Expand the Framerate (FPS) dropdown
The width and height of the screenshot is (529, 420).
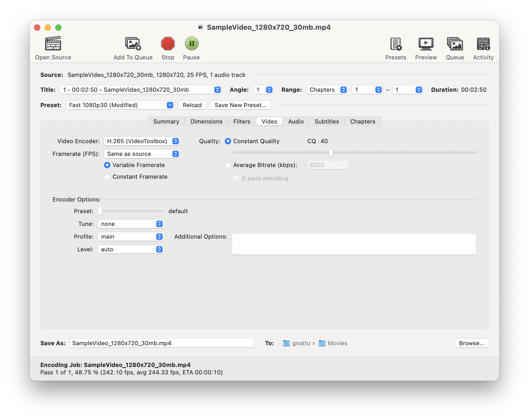click(x=142, y=154)
